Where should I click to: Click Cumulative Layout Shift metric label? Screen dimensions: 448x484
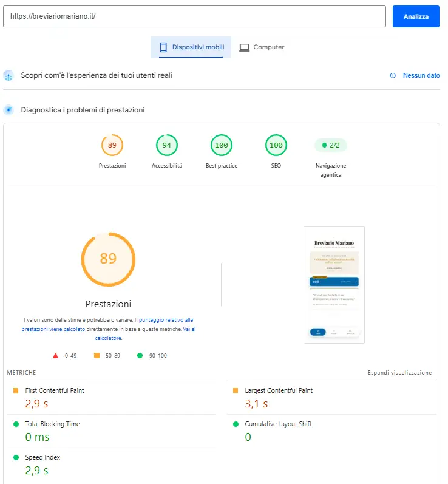[x=278, y=424]
